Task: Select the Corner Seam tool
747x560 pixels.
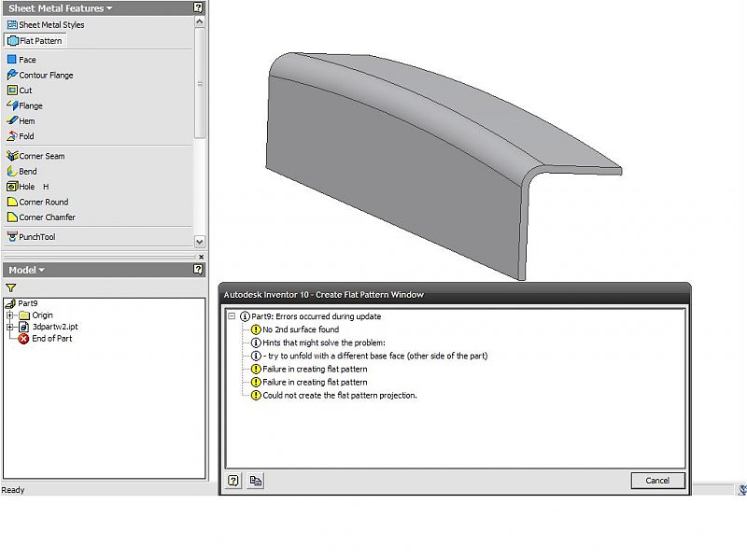Action: (36, 156)
